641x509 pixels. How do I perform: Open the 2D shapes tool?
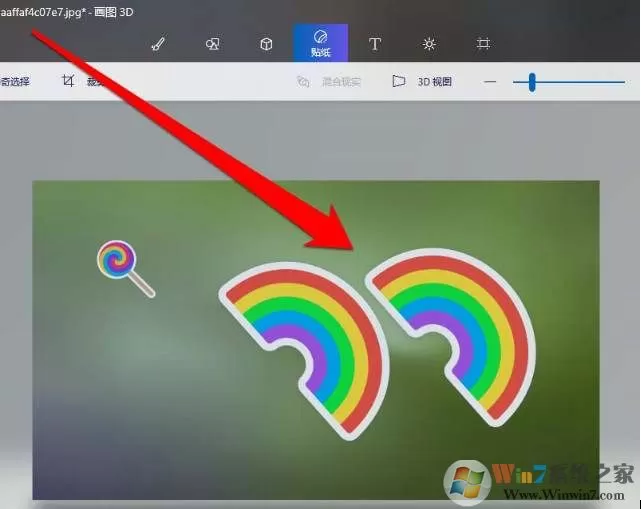coord(213,44)
